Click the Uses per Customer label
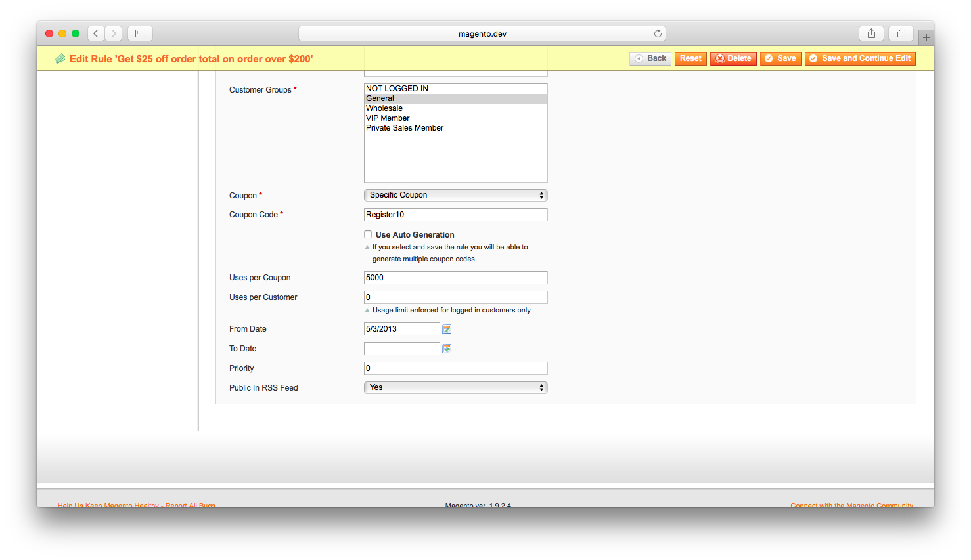Image resolution: width=971 pixels, height=560 pixels. pos(263,297)
